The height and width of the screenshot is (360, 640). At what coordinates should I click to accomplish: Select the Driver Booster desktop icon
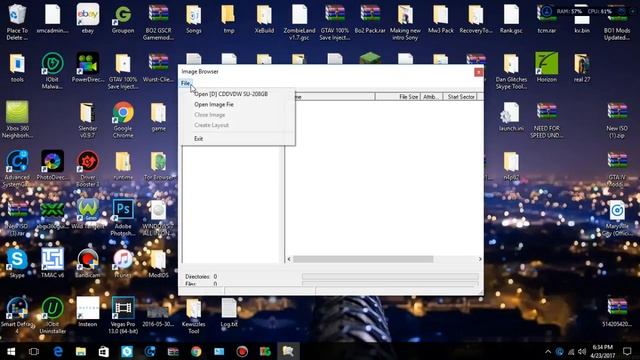88,168
